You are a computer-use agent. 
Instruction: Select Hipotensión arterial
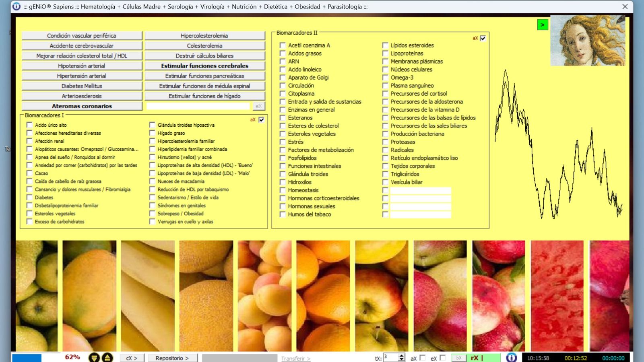point(82,66)
